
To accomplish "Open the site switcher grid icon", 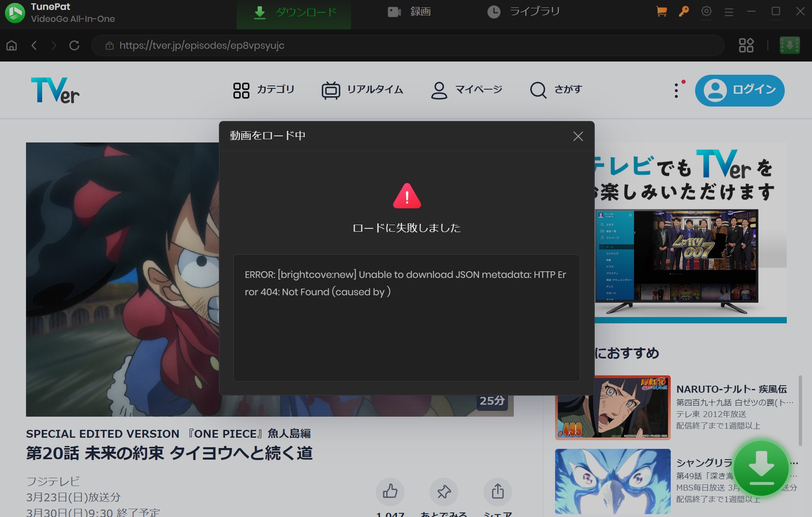I will [x=746, y=45].
